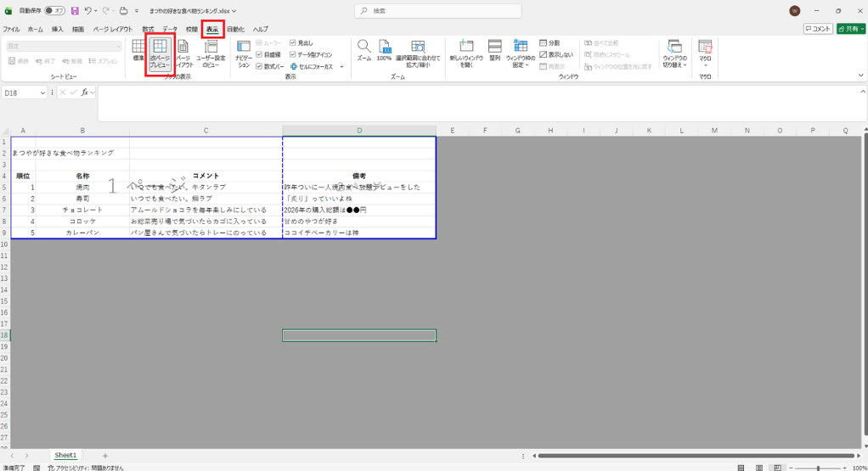Uncheck the 目盛線 gridlines checkbox
Viewport: 868px width, 471px height.
pos(260,54)
